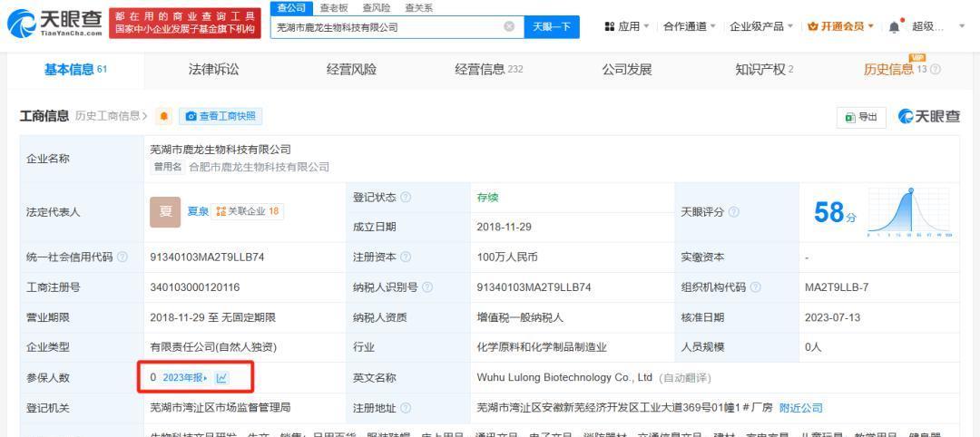This screenshot has height=437, width=980.
Task: Open the 附近公司 nearby companies link
Action: [x=800, y=408]
